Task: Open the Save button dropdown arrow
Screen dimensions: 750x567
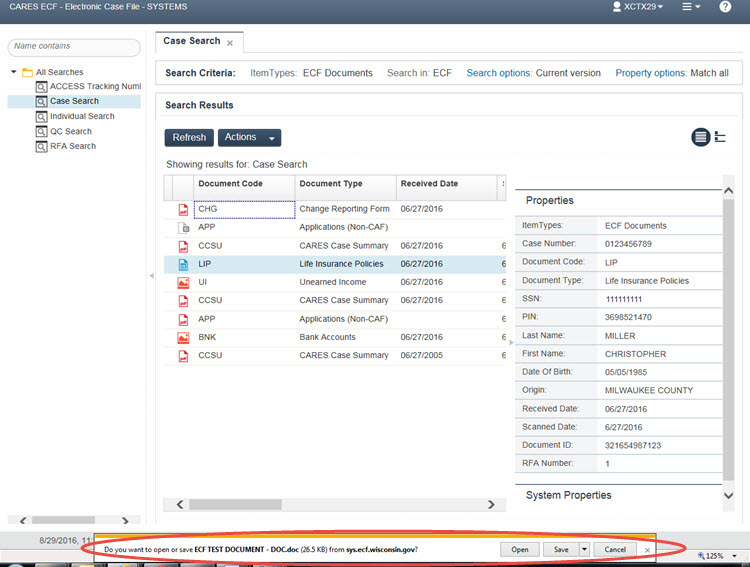Action: [x=584, y=549]
